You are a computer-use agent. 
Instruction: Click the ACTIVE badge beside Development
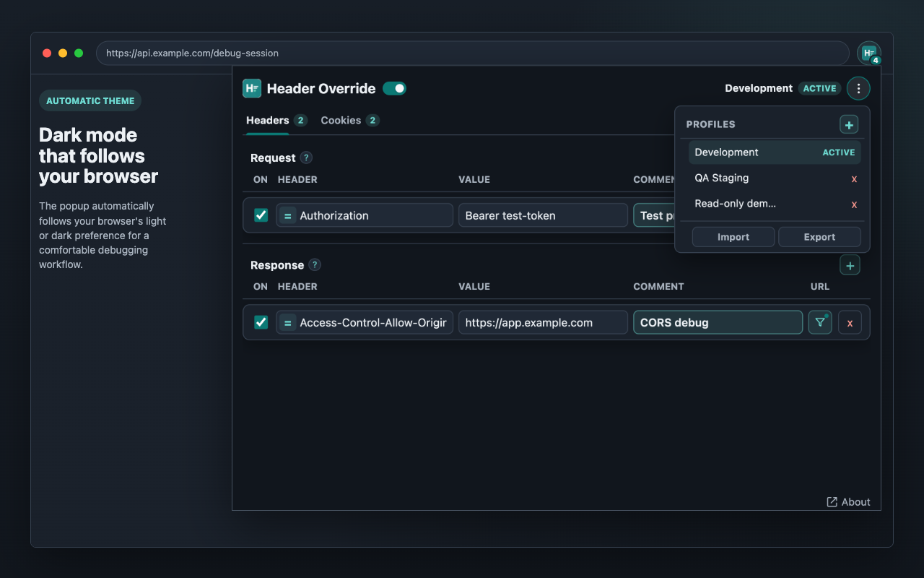point(819,88)
